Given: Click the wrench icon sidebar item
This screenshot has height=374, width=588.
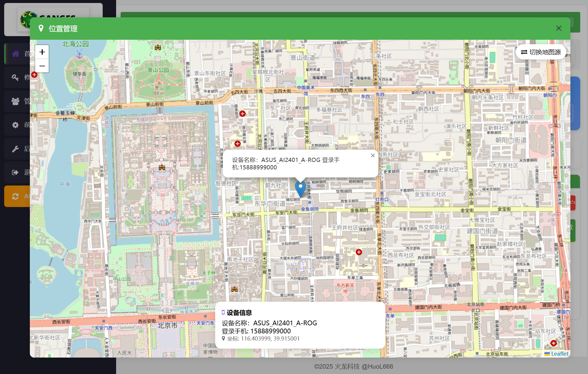Looking at the screenshot, I should tap(15, 149).
